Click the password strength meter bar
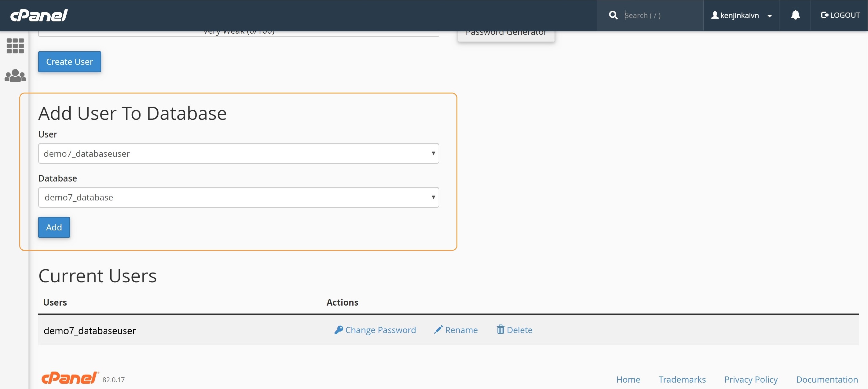Image resolution: width=868 pixels, height=389 pixels. [239, 33]
